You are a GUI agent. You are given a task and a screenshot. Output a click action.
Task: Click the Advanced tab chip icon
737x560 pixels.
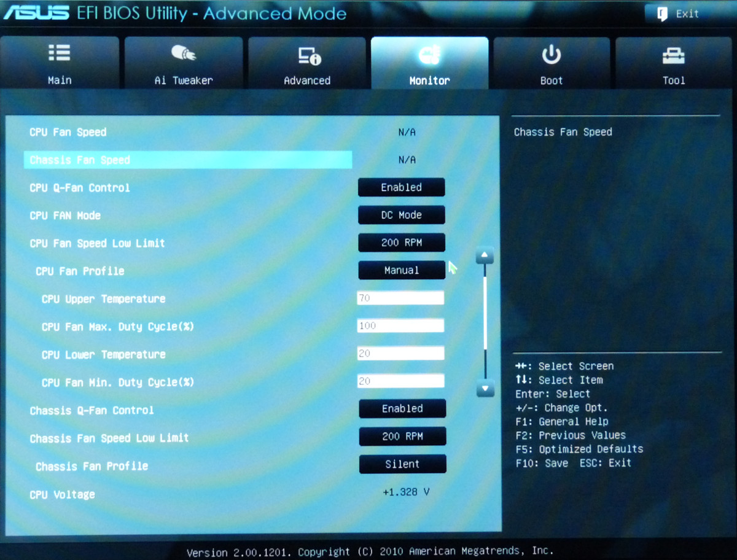click(x=310, y=56)
